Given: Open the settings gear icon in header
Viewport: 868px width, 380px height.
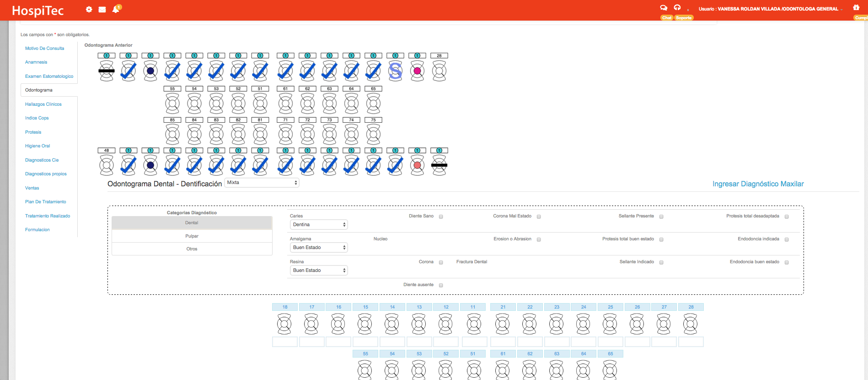Looking at the screenshot, I should point(89,10).
